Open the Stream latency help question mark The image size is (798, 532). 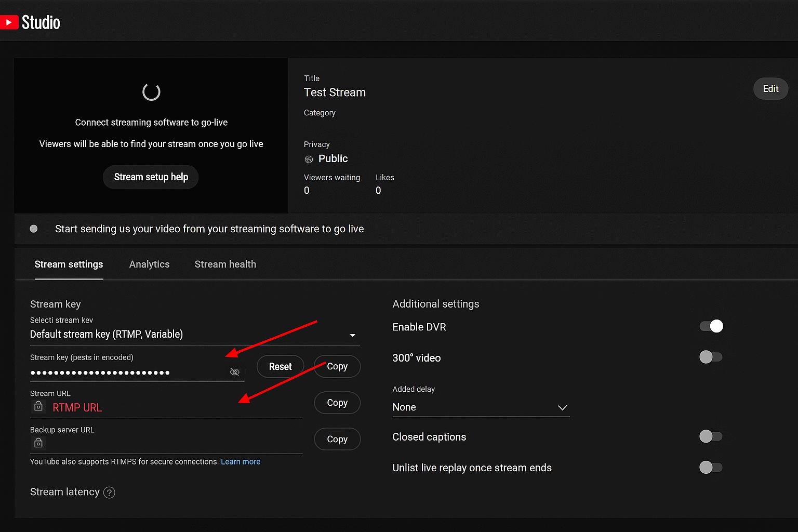click(x=109, y=493)
